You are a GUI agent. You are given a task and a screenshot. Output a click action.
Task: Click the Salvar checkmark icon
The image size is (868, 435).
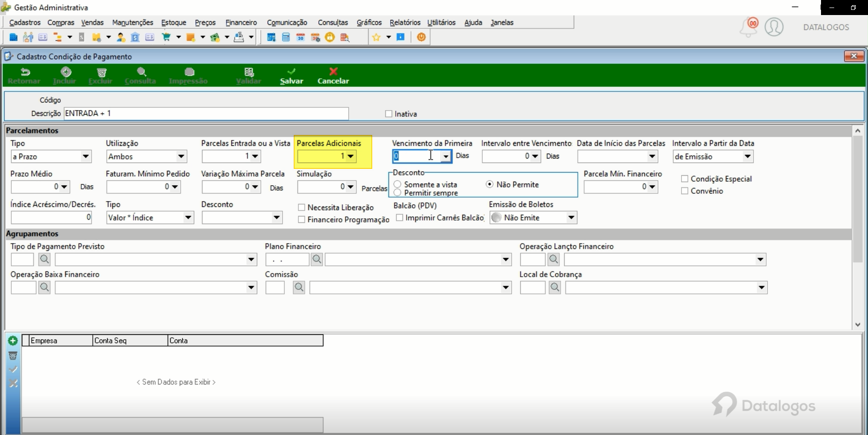(291, 71)
